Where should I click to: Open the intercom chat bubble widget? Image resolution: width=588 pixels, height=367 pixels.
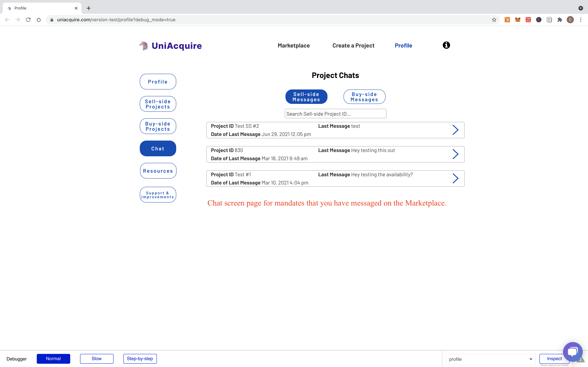click(573, 351)
